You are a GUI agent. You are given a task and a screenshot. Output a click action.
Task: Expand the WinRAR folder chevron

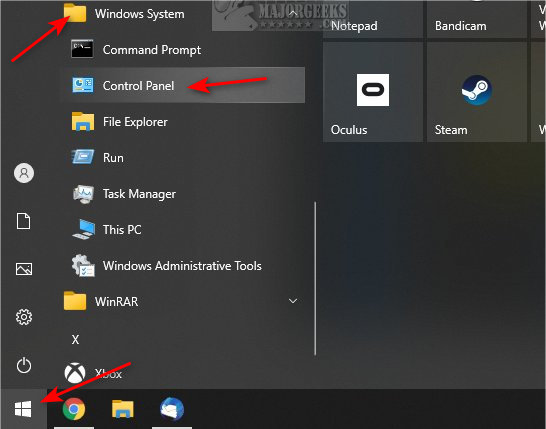pyautogui.click(x=293, y=301)
